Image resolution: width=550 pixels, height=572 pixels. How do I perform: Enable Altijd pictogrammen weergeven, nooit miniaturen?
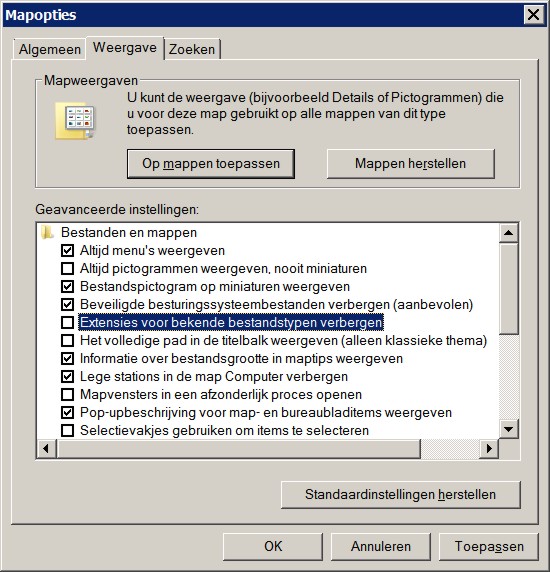pyautogui.click(x=67, y=268)
